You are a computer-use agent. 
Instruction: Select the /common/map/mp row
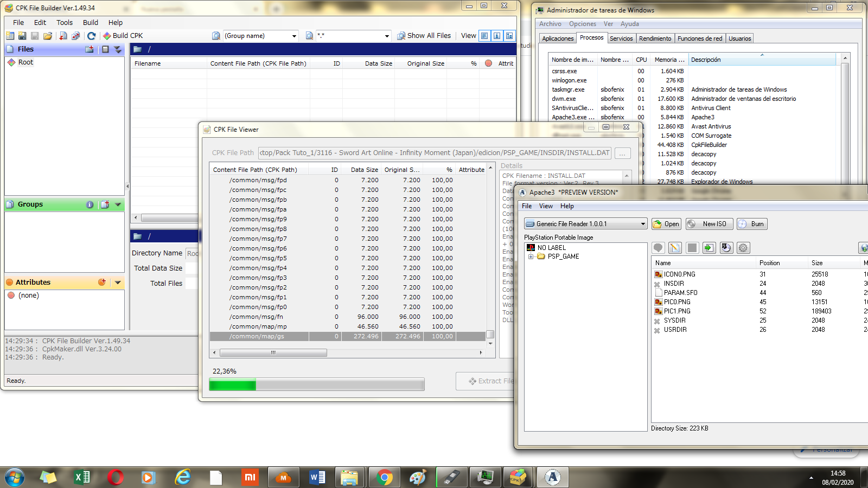[347, 326]
